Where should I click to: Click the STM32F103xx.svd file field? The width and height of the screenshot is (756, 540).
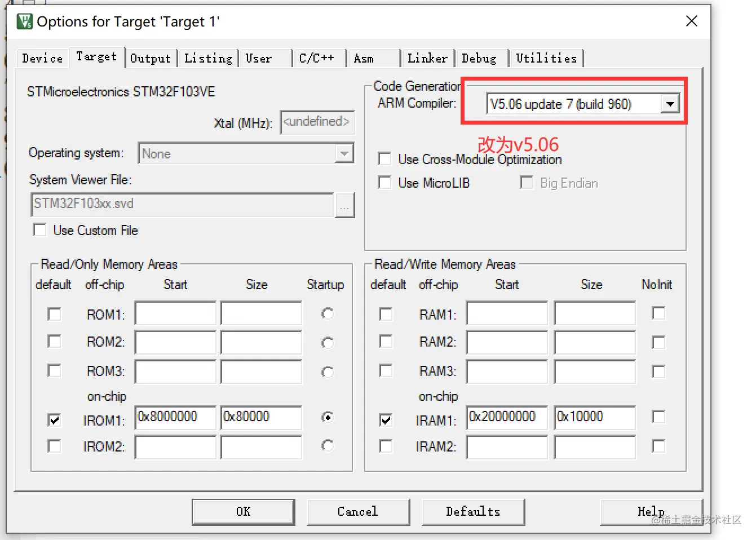[182, 205]
